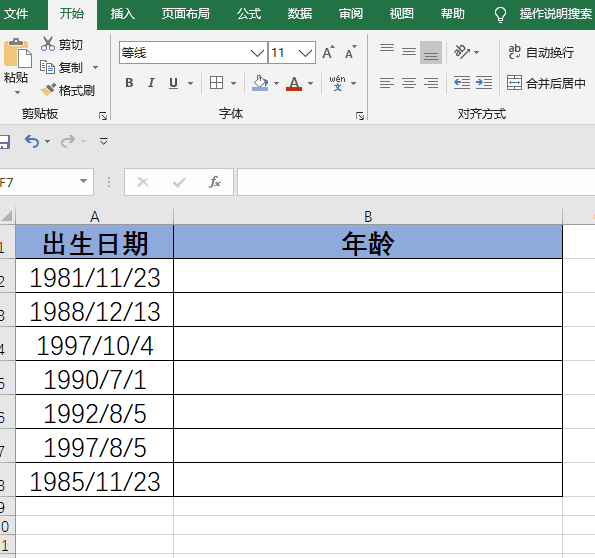This screenshot has height=558, width=595.
Task: Switch to the View (视图) tab
Action: click(x=401, y=14)
